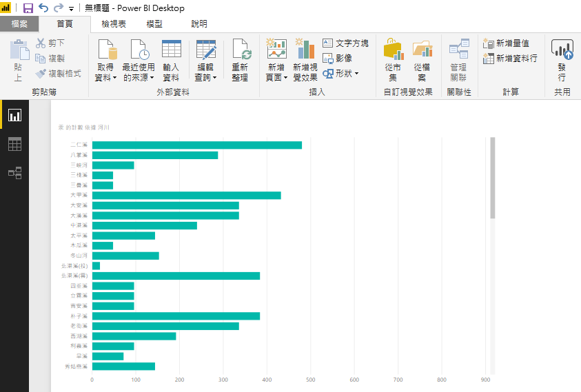581x392 pixels.
Task: Open 新增頁面 new page dropdown
Action: pyautogui.click(x=276, y=60)
